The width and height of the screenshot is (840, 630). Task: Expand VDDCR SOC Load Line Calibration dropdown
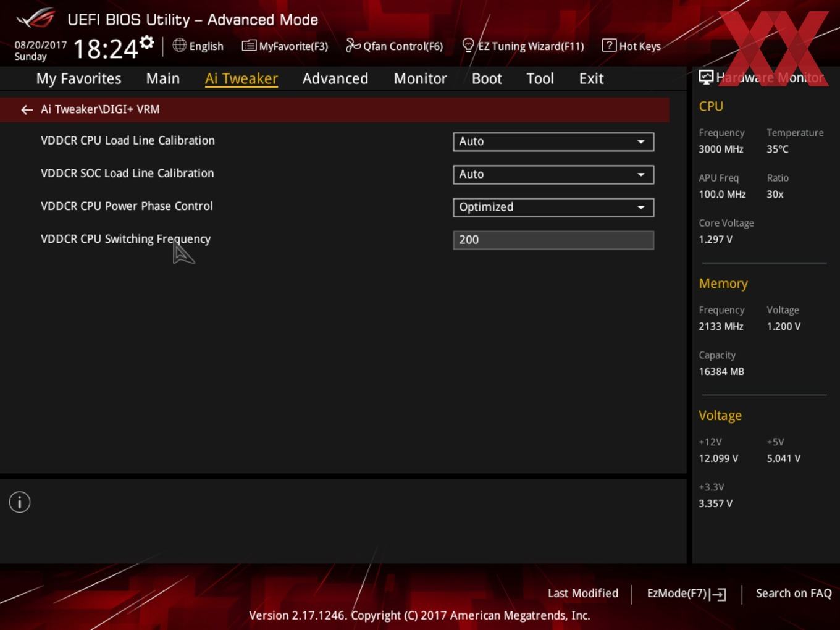(553, 174)
